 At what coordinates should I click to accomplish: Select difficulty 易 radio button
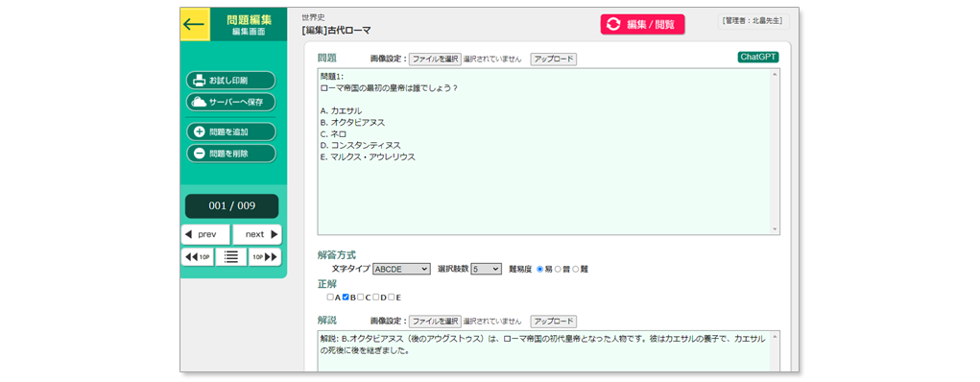(x=540, y=269)
